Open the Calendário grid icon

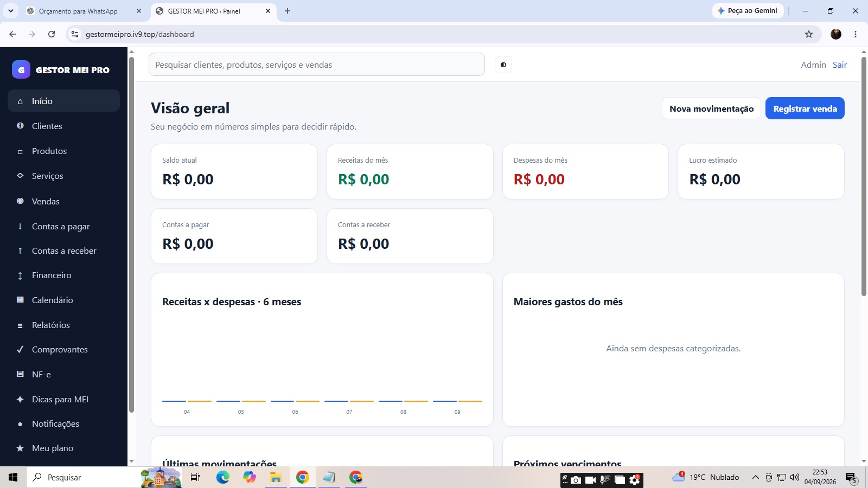pos(20,300)
